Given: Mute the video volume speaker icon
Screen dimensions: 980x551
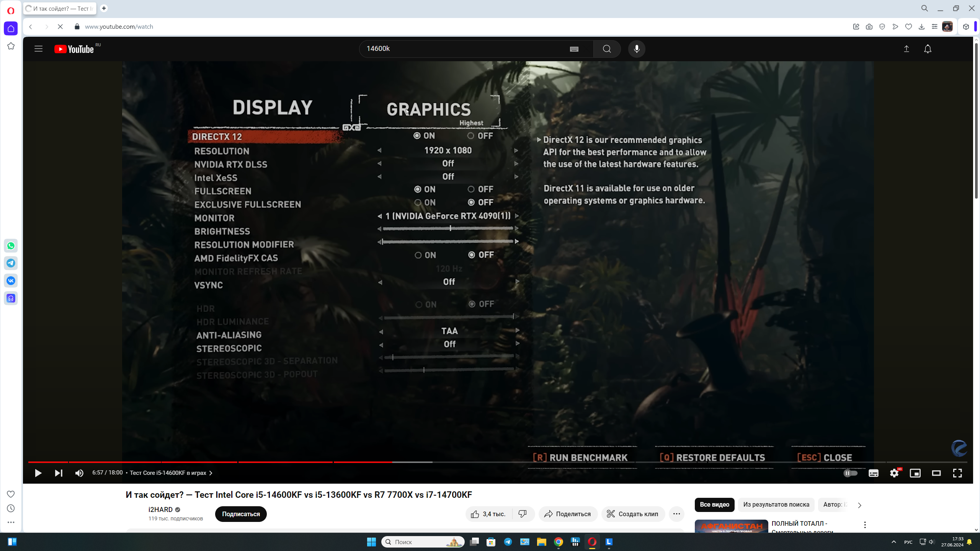Looking at the screenshot, I should click(x=79, y=473).
